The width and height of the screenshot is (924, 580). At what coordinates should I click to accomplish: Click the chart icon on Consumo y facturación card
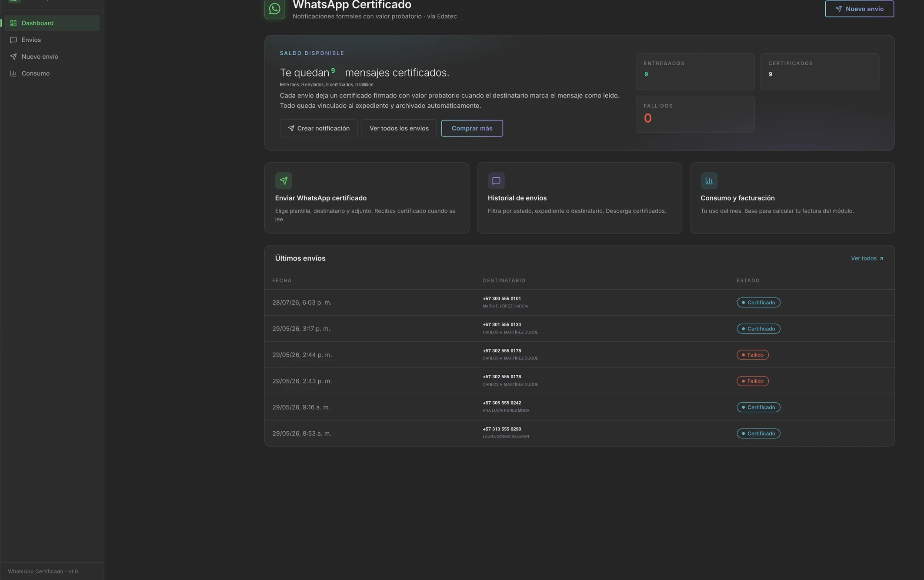(709, 181)
